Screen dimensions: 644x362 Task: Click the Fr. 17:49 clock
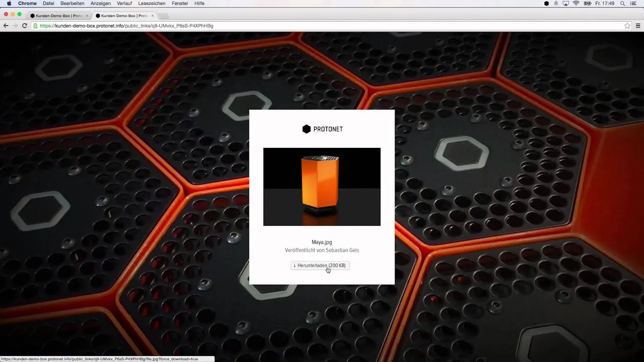pyautogui.click(x=605, y=4)
